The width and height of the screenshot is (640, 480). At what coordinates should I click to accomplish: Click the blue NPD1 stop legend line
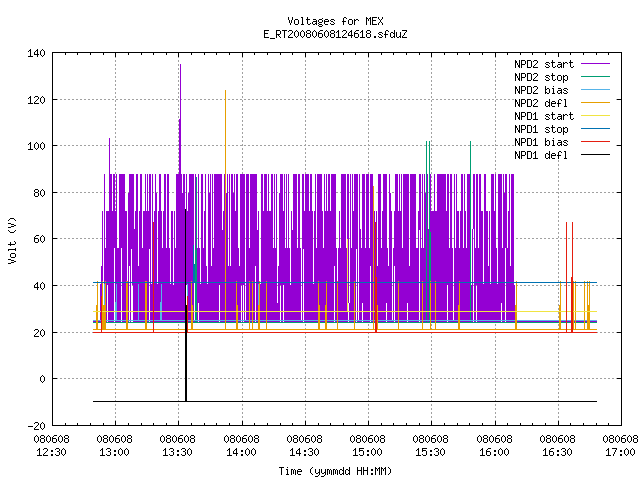point(596,129)
